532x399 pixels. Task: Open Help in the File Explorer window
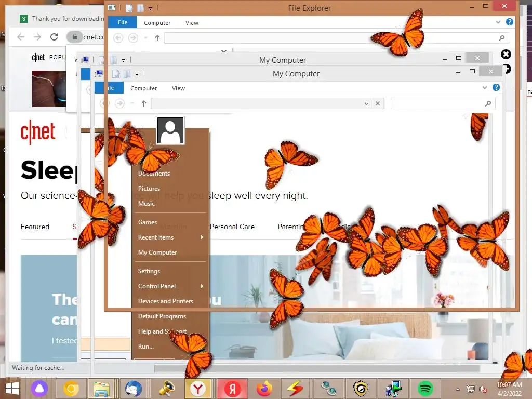tap(509, 22)
